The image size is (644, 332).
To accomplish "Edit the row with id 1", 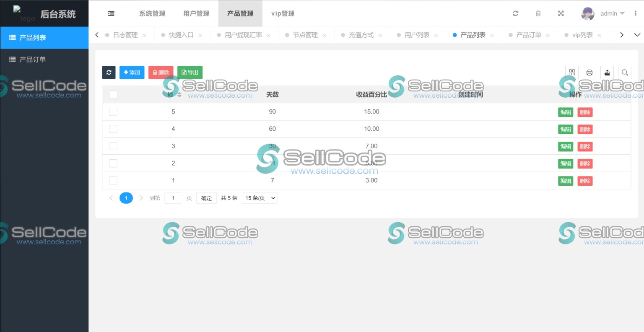I will point(566,181).
